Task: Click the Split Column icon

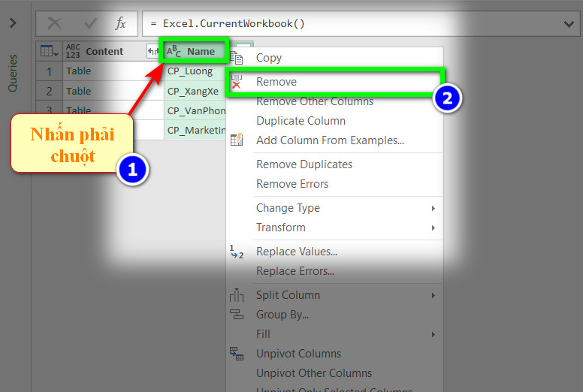Action: click(x=237, y=295)
